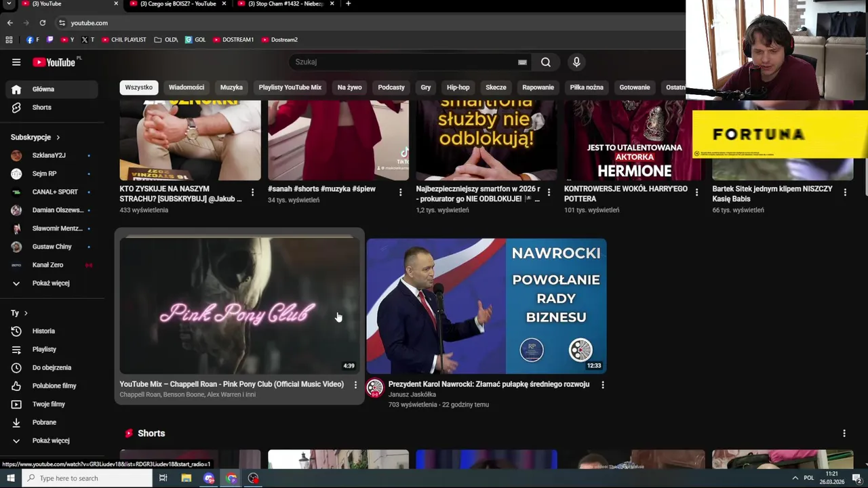Screen dimensions: 868x488
Task: Open more options for KTO ZYSKUJE video
Action: 252,192
